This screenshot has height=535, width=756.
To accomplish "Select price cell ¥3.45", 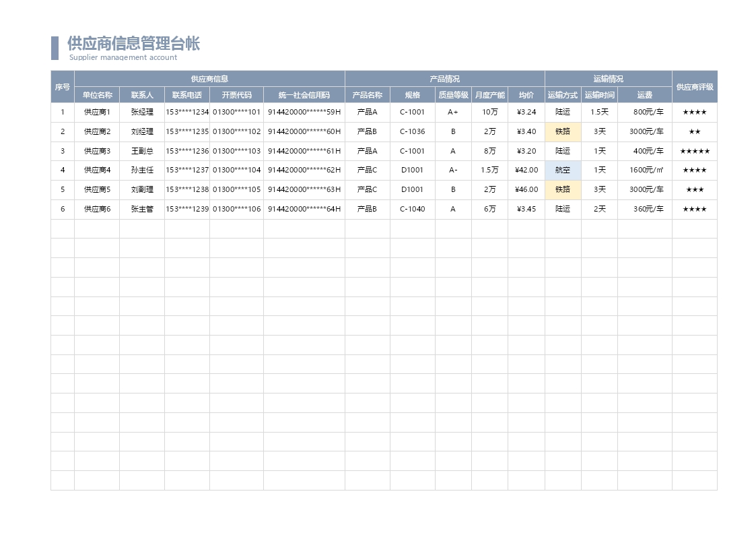I will click(526, 209).
